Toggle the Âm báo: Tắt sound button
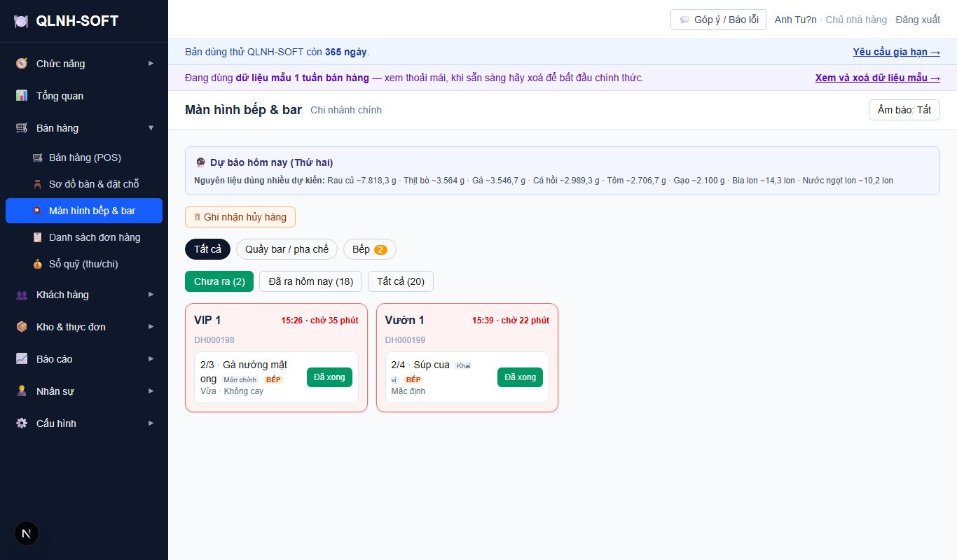 [x=904, y=110]
